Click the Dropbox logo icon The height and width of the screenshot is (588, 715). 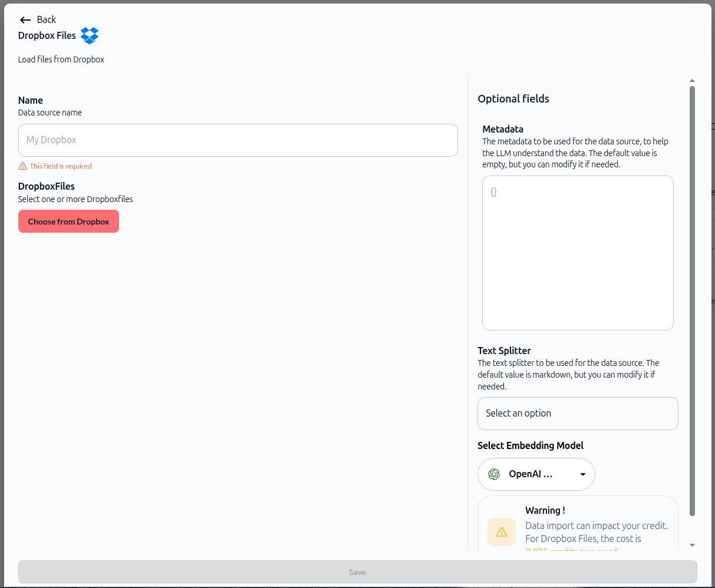[90, 35]
